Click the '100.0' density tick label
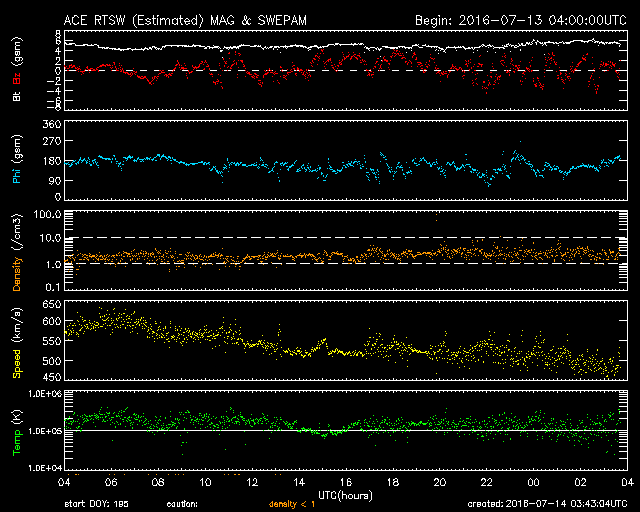Viewport: 640px width, 512px height. pos(48,214)
